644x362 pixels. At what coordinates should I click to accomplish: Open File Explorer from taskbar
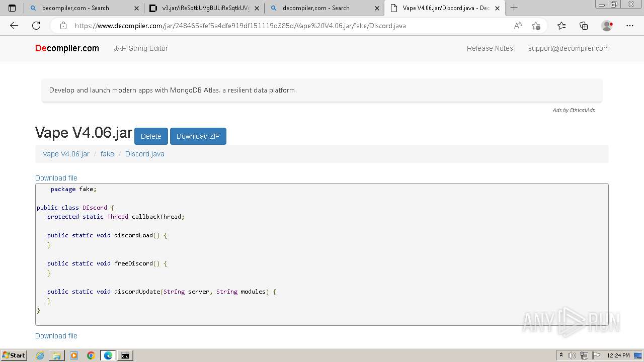pos(57,355)
